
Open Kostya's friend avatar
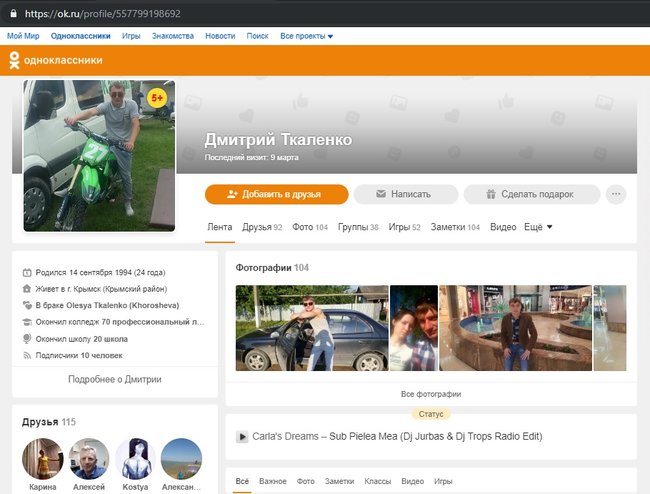click(x=135, y=458)
